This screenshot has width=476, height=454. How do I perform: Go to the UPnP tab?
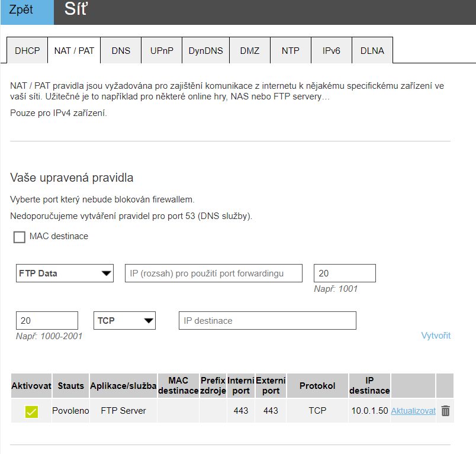coord(162,51)
